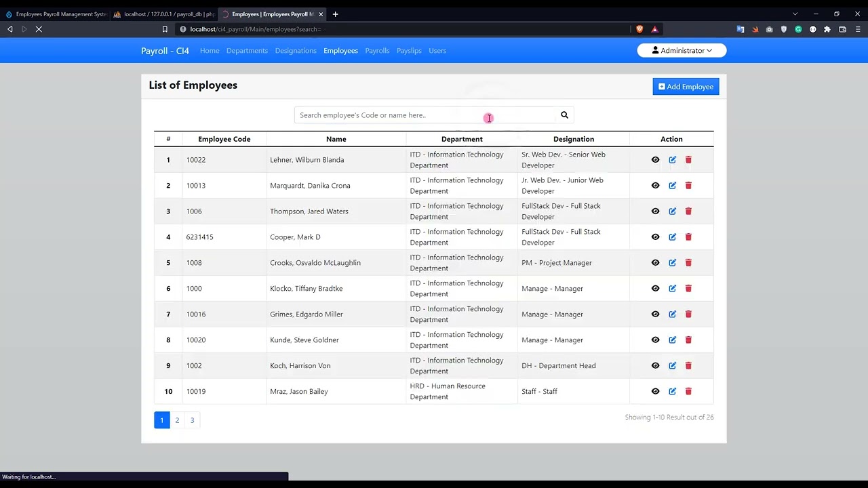View details of Thompson, Jared Waters
The height and width of the screenshot is (488, 868).
[655, 211]
